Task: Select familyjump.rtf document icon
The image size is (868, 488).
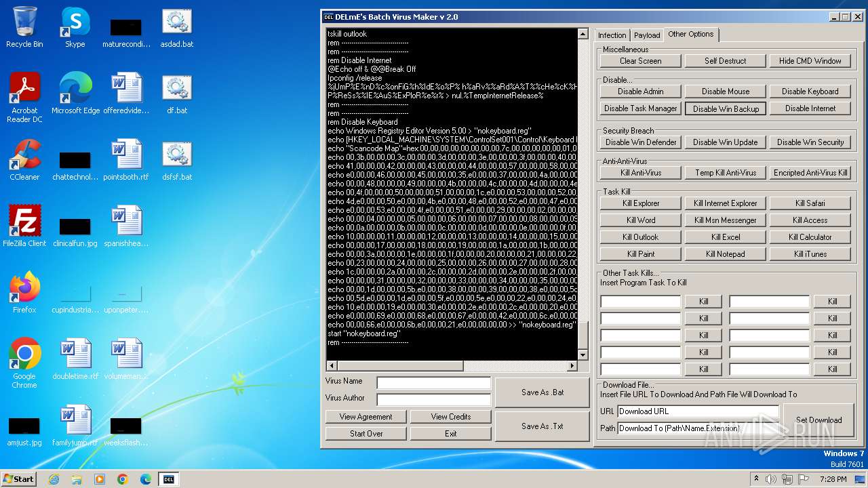Action: click(75, 426)
